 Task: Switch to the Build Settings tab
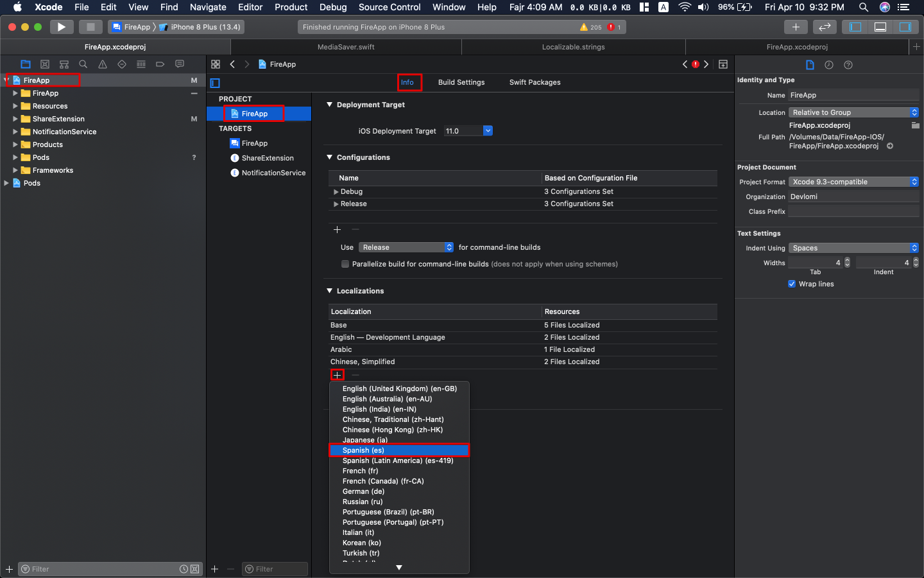click(461, 82)
